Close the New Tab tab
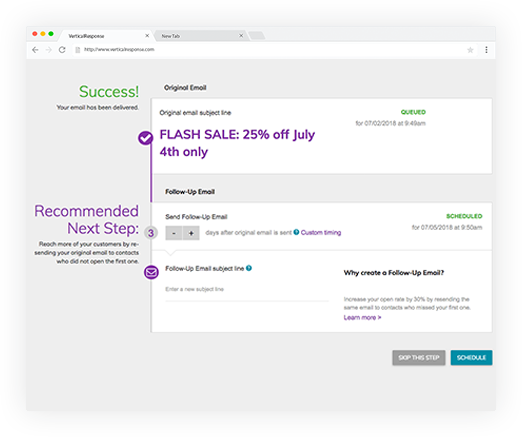 pos(241,36)
